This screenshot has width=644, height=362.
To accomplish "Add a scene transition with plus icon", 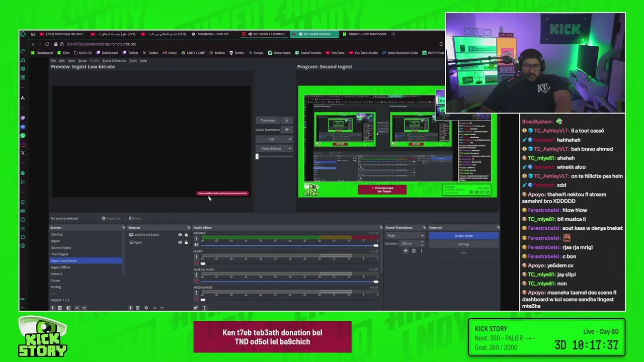I will [x=406, y=251].
